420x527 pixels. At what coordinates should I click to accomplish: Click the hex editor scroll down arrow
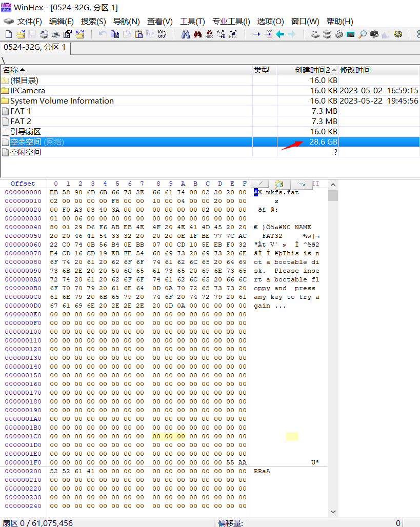click(333, 512)
